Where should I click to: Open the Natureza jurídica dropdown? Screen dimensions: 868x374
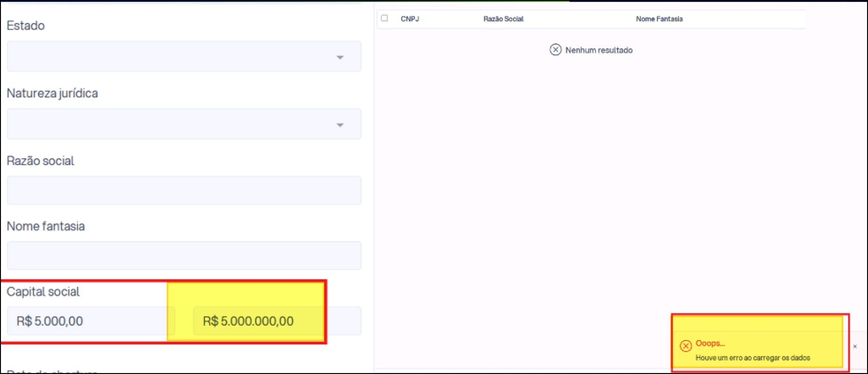184,124
